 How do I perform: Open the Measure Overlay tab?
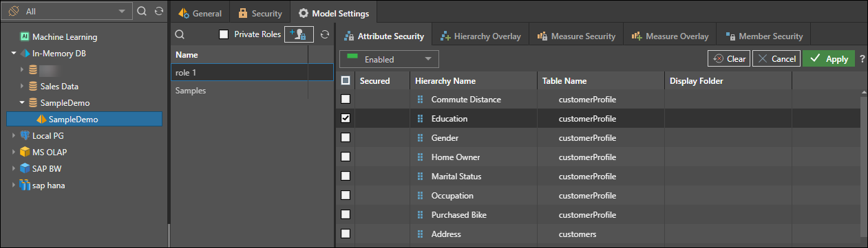(670, 36)
